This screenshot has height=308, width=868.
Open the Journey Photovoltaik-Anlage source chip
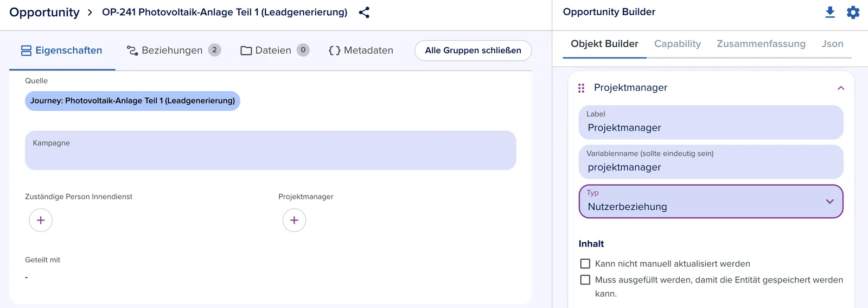[132, 101]
